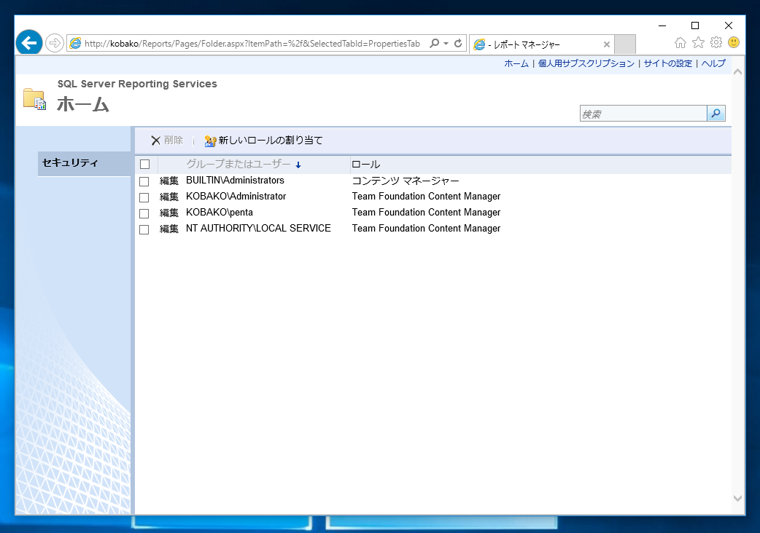Close the レポート マネージャー browser tab
This screenshot has height=533, width=760.
[x=606, y=45]
